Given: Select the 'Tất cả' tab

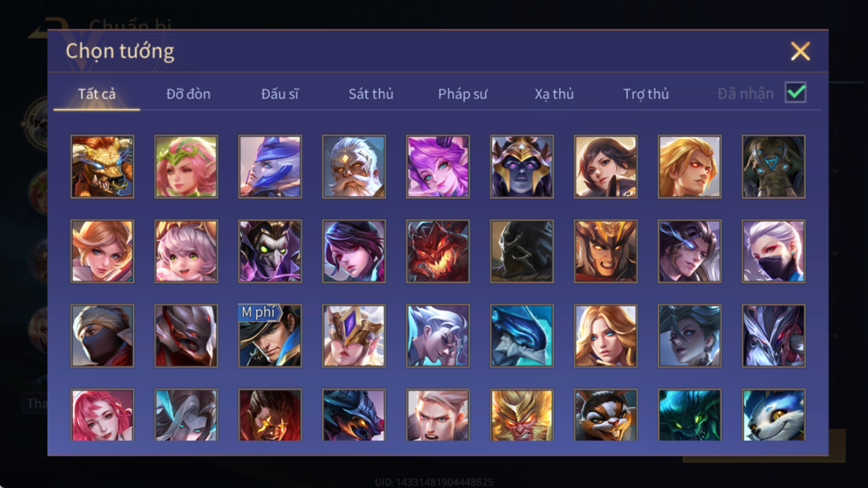Looking at the screenshot, I should click(97, 94).
